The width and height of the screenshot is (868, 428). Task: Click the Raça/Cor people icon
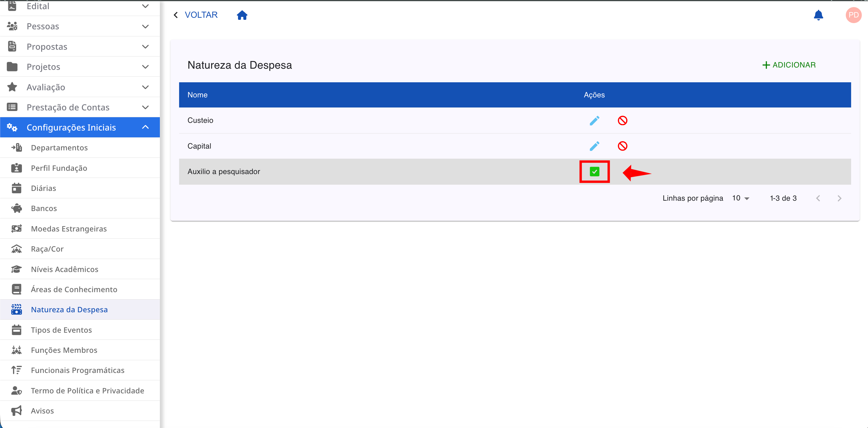click(x=17, y=249)
